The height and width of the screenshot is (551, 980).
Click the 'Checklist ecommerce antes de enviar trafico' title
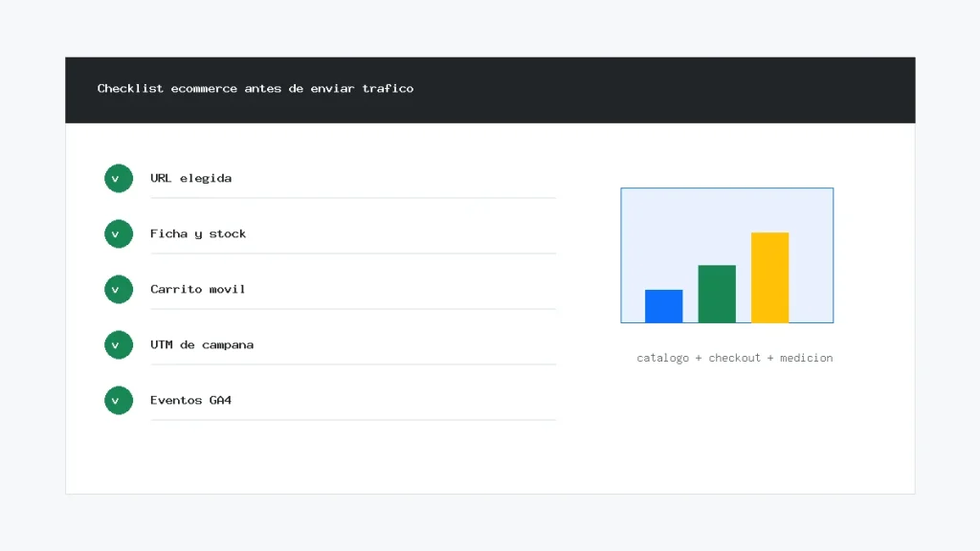tap(255, 89)
